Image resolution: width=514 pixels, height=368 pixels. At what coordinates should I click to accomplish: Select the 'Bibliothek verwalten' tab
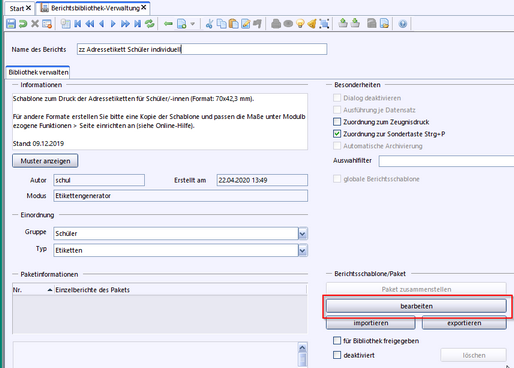(38, 72)
